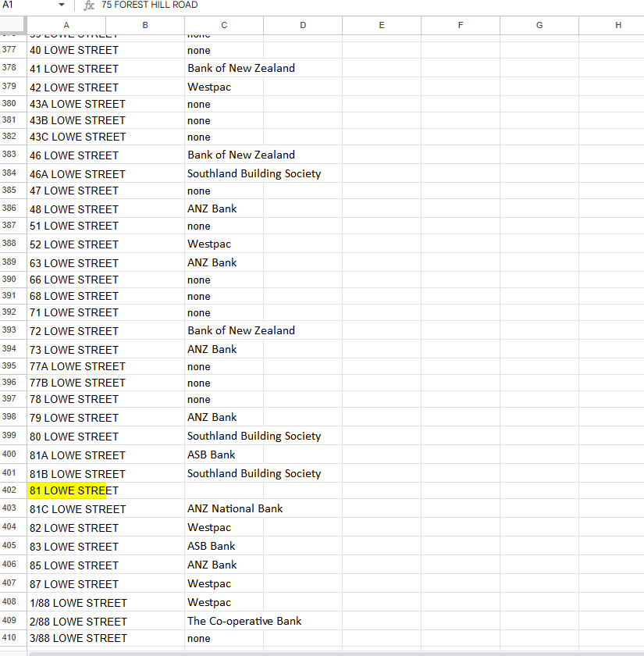This screenshot has height=656, width=644.
Task: Click the yellow highlighted '81 LOWE STREET' cell
Action: tap(66, 490)
